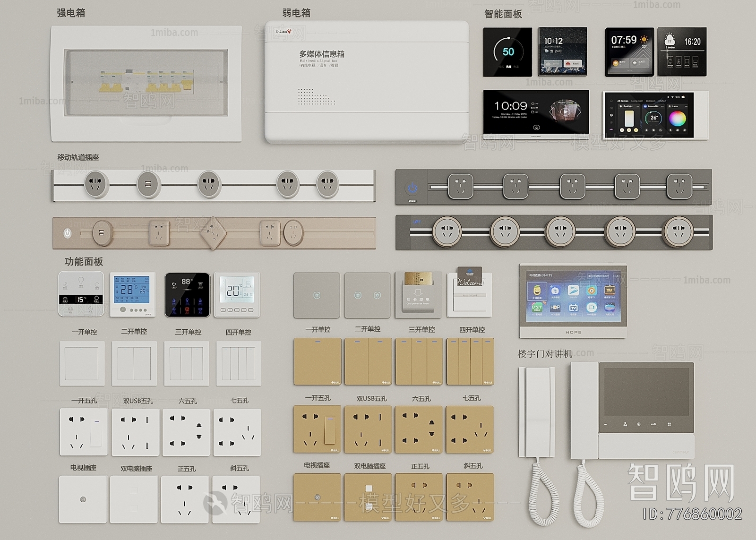Screen dimensions: 756x540
Task: Click the white intercom wall handset
Action: point(537,412)
